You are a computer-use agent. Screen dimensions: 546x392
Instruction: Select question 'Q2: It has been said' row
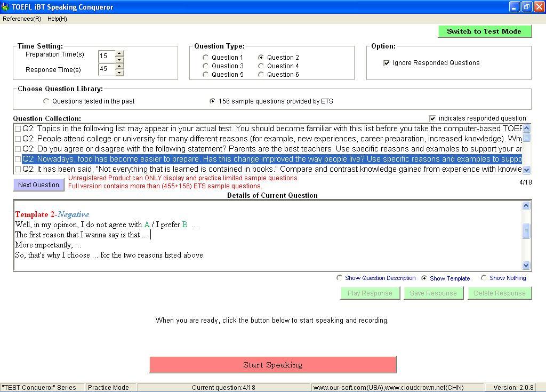272,169
